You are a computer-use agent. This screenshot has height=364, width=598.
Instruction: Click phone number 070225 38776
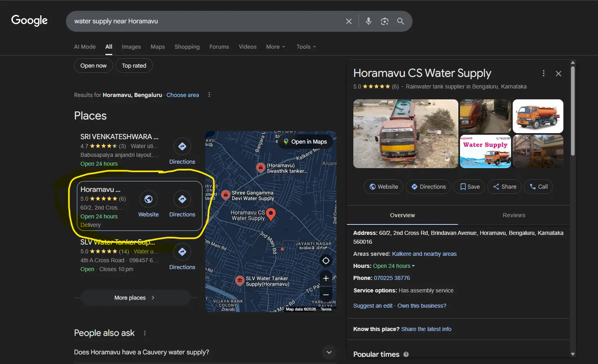tap(392, 278)
